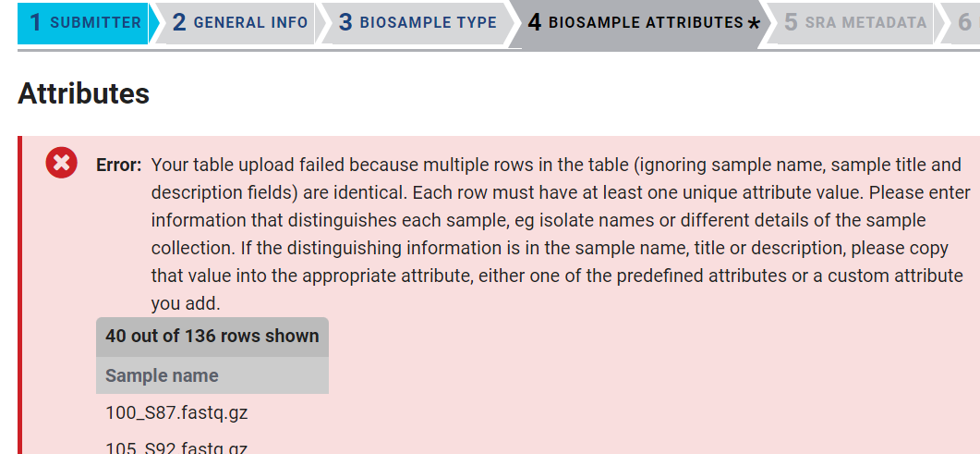Viewport: 980px width, 454px height.
Task: Click the Attributes page heading
Action: click(x=84, y=93)
